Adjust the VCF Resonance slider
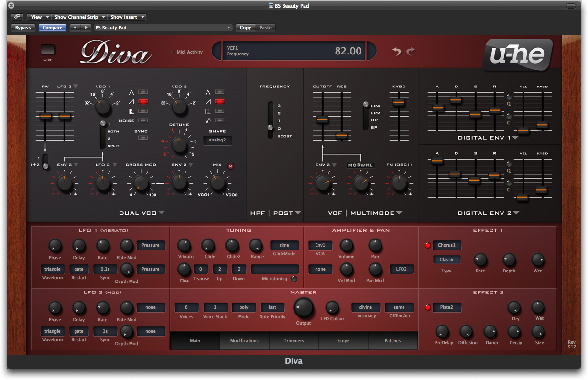This screenshot has width=588, height=380. [341, 136]
